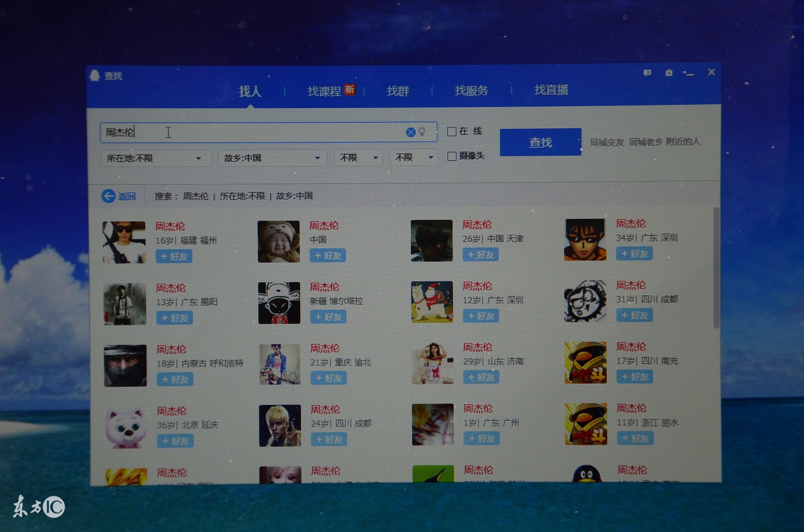804x532 pixels.
Task: Open avatar of 16岁 福建 福州 user
Action: coord(124,242)
